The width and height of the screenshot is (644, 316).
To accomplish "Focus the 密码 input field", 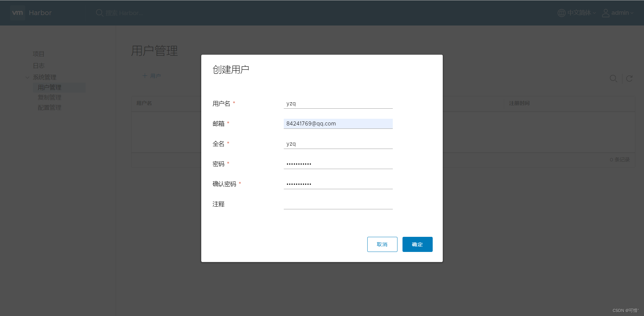I will [x=338, y=164].
